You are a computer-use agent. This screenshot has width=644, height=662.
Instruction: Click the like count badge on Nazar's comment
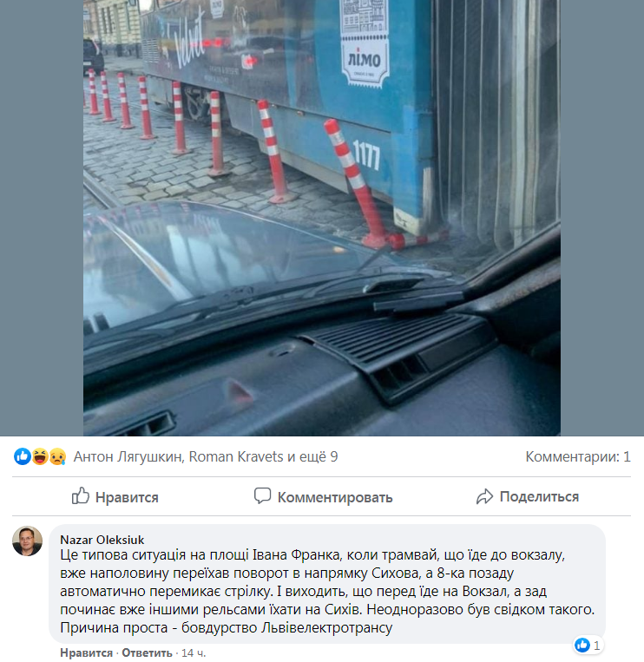588,646
